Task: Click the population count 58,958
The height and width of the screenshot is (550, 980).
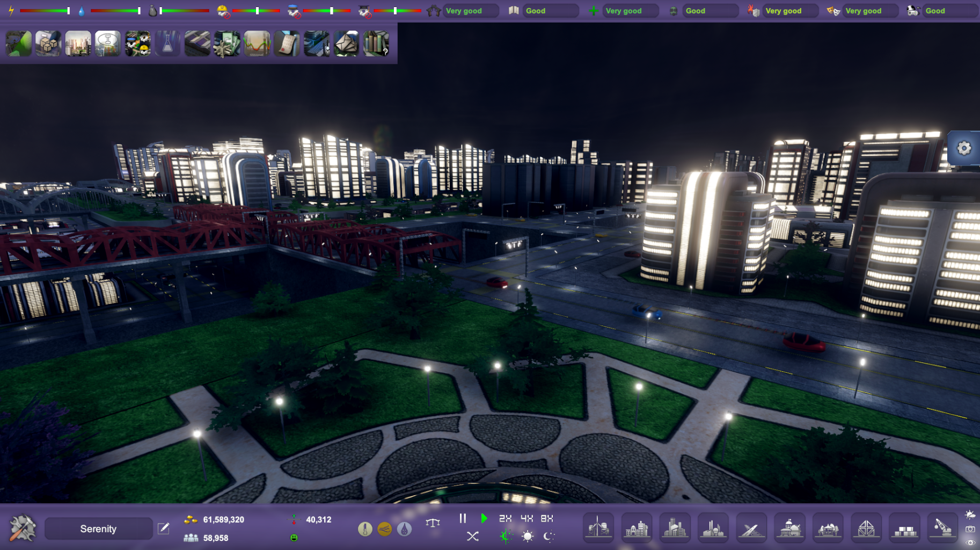Action: point(216,538)
